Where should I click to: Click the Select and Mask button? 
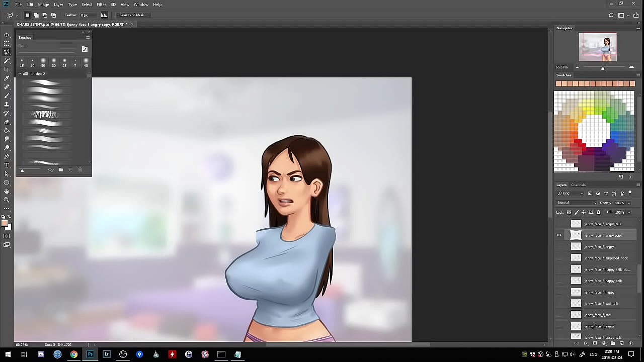click(132, 15)
